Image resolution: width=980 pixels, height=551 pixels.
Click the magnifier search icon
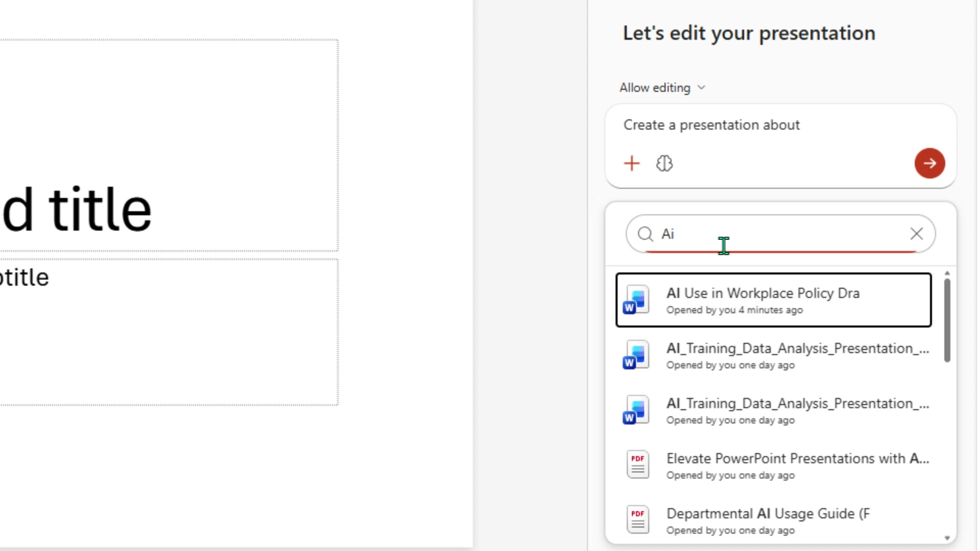pos(645,234)
